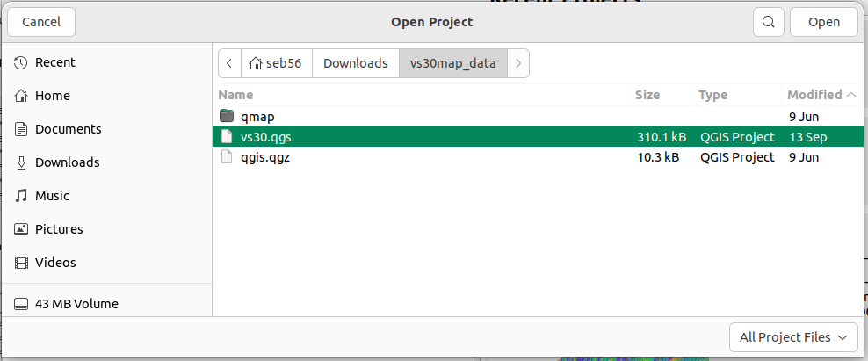Screen dimensions: 868x361
Task: Go to Home in the sidebar
Action: (x=52, y=96)
